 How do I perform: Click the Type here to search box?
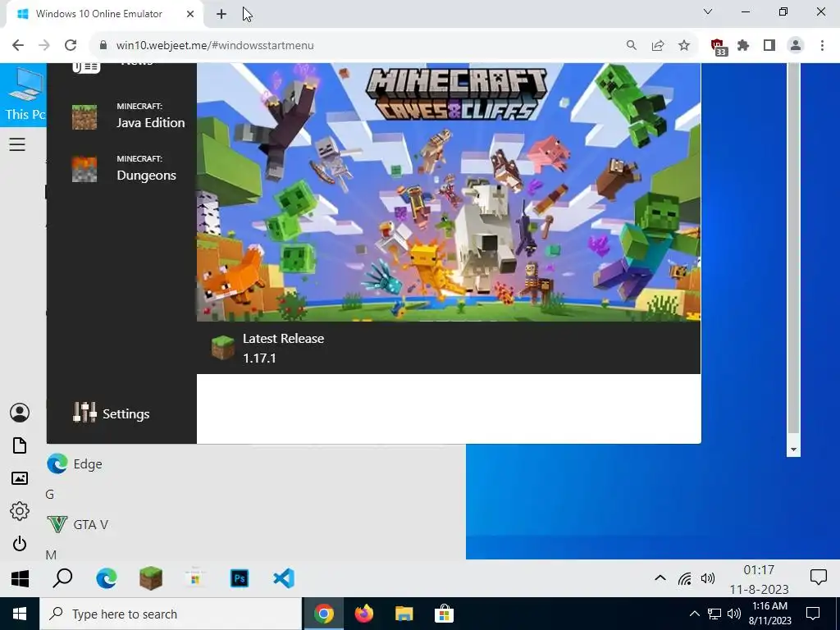pos(171,614)
